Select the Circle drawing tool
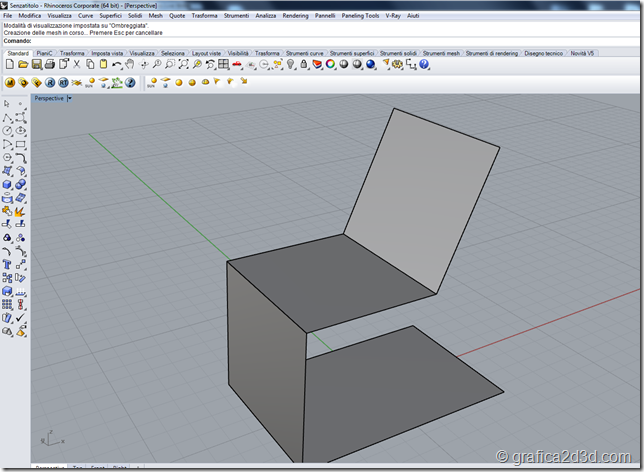 tap(7, 131)
